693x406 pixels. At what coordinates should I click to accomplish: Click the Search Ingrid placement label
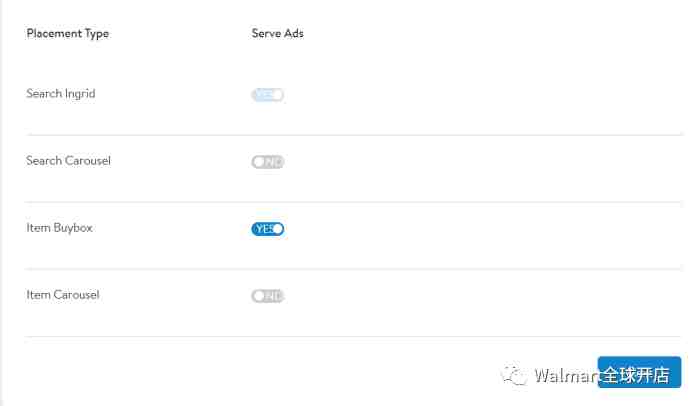(61, 94)
